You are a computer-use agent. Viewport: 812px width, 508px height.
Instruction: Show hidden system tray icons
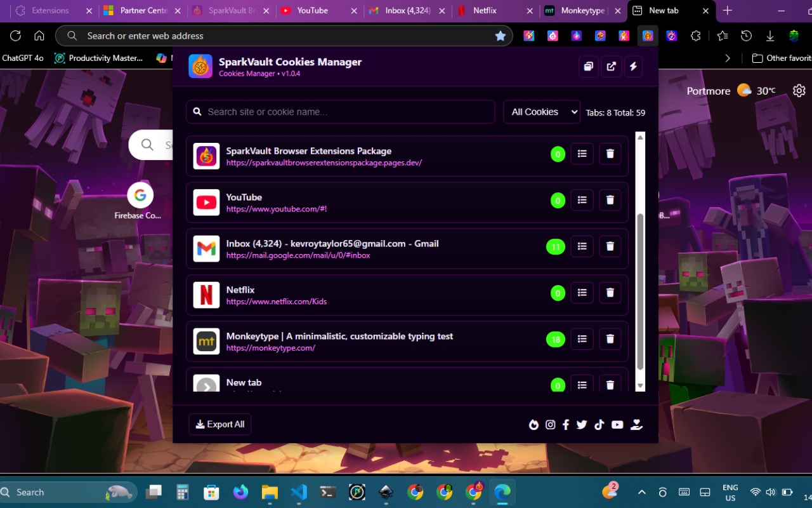641,492
